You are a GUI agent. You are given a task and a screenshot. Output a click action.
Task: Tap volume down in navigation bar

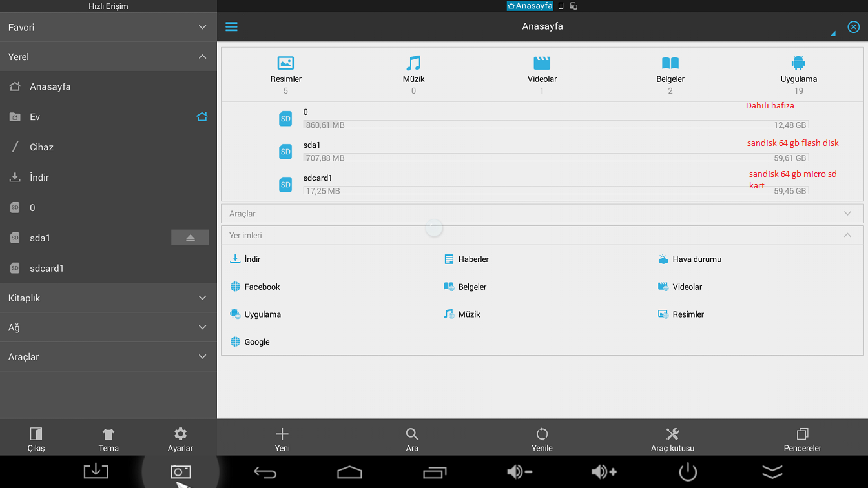pos(519,472)
